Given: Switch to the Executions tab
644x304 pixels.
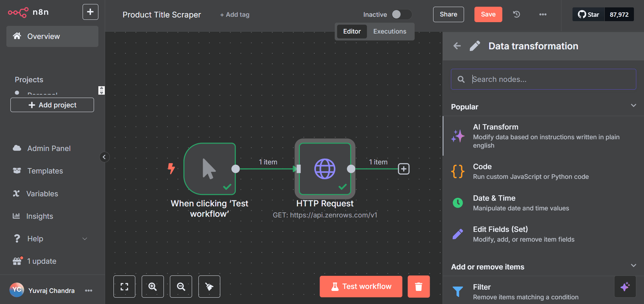Looking at the screenshot, I should pyautogui.click(x=390, y=32).
